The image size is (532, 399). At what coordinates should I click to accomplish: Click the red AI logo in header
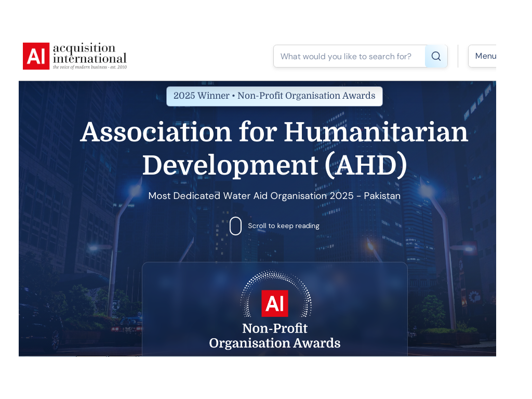(36, 56)
